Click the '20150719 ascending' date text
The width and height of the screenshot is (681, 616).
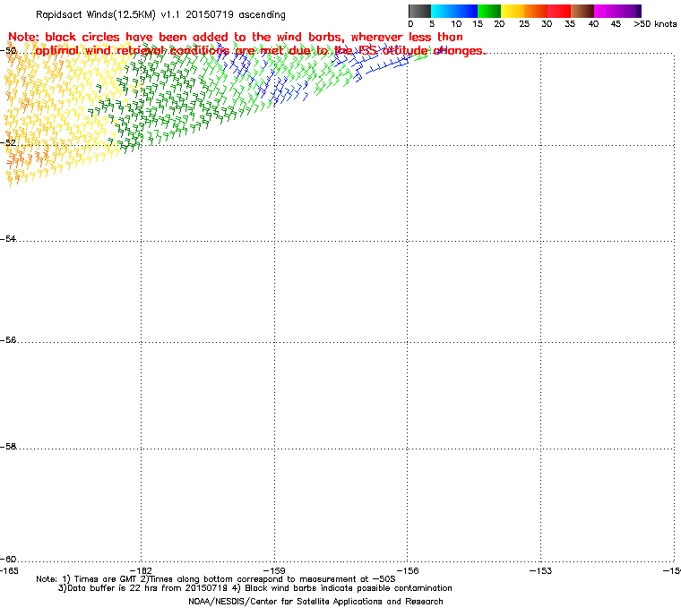[236, 14]
